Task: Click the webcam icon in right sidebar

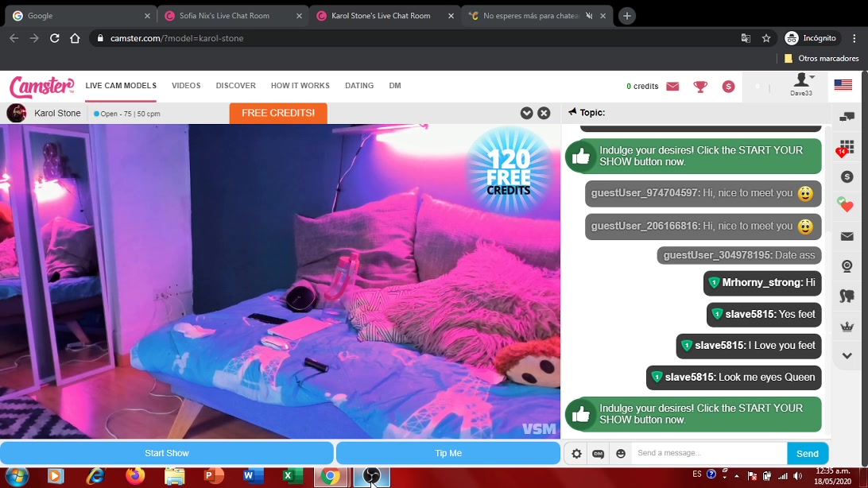Action: pyautogui.click(x=847, y=266)
